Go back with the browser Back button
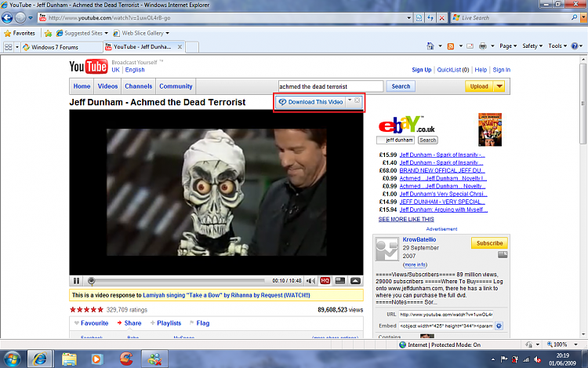The image size is (588, 368). (7, 17)
